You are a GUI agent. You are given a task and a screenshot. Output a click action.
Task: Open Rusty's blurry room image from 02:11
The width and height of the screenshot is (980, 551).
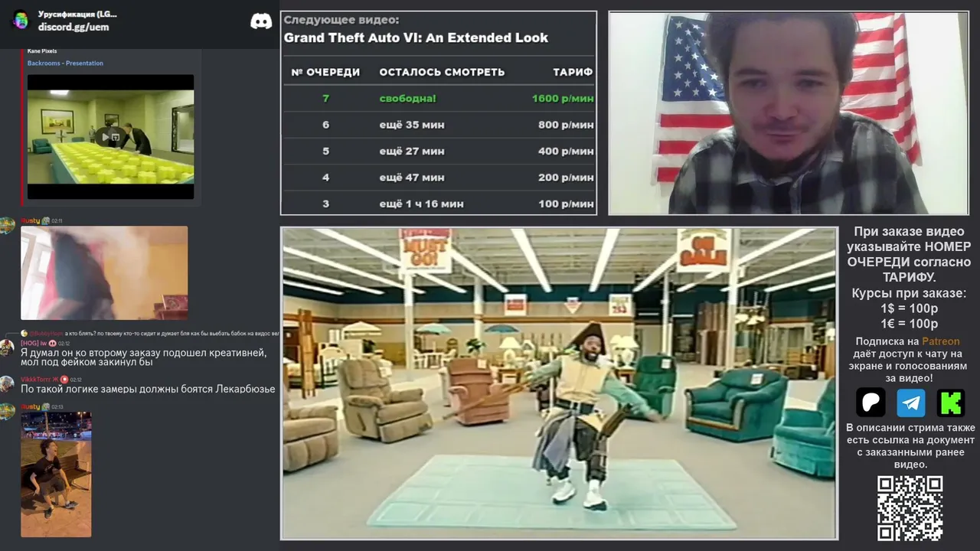104,272
